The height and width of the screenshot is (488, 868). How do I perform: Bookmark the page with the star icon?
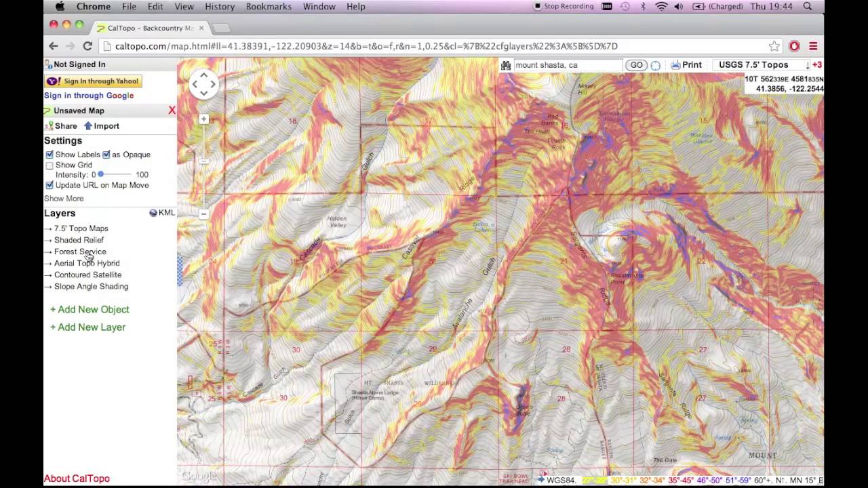tap(774, 46)
